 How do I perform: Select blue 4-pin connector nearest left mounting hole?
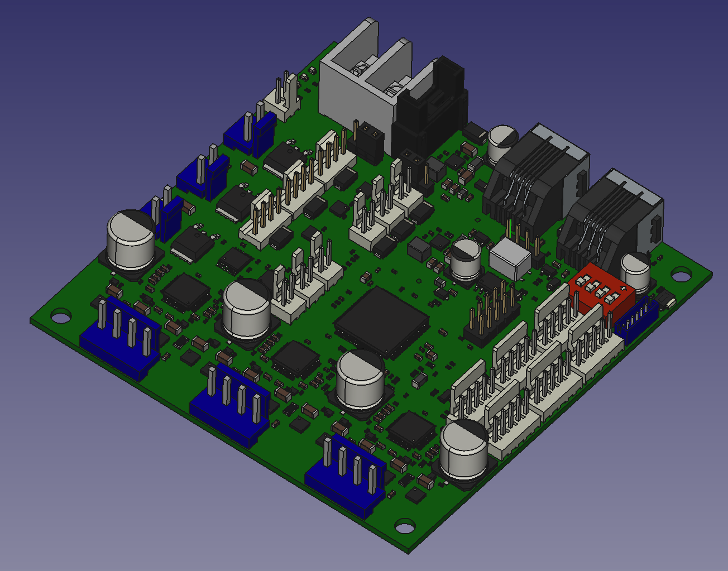(119, 339)
